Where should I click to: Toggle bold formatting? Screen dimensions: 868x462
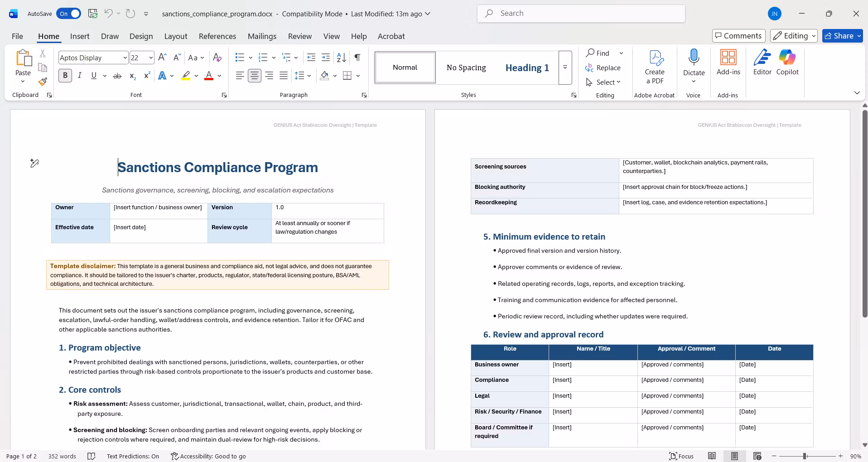(x=65, y=76)
